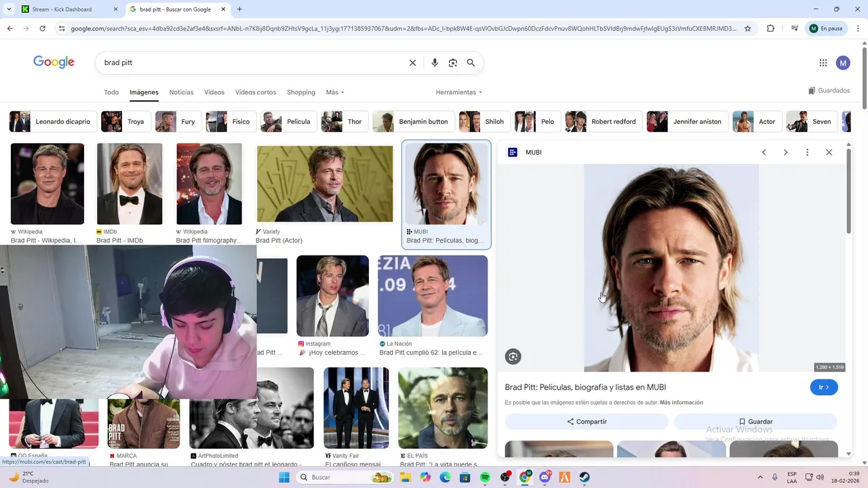868x488 pixels.
Task: Open Discord from the taskbar
Action: click(545, 477)
